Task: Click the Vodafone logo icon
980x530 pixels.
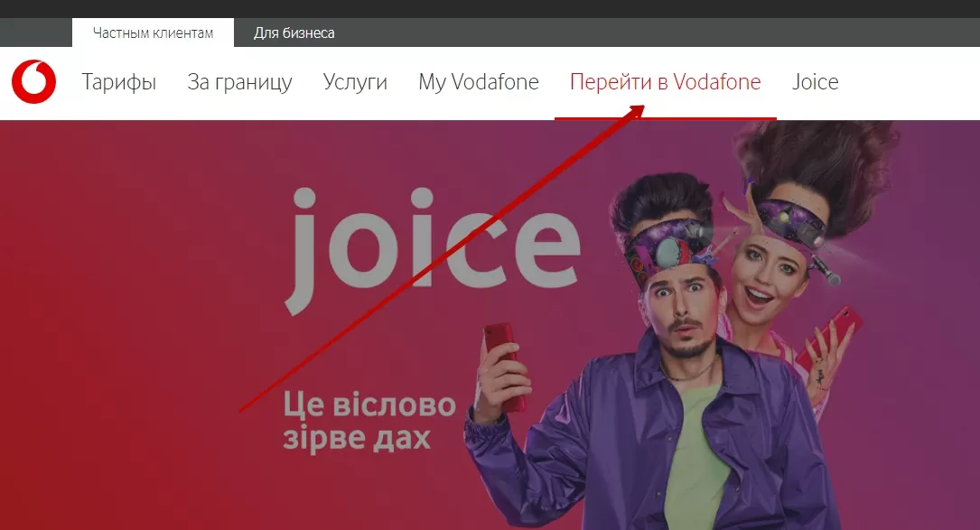Action: (x=33, y=81)
